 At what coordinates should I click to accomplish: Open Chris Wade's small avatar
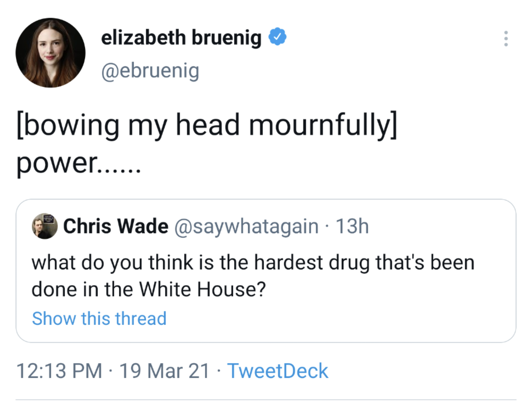pyautogui.click(x=45, y=226)
